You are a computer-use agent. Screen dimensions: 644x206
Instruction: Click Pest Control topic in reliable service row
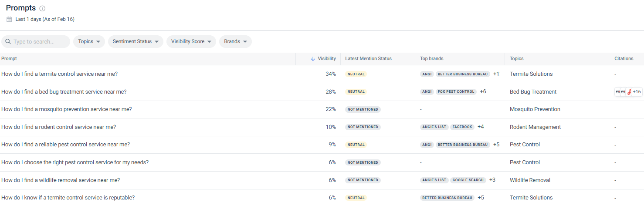[525, 145]
